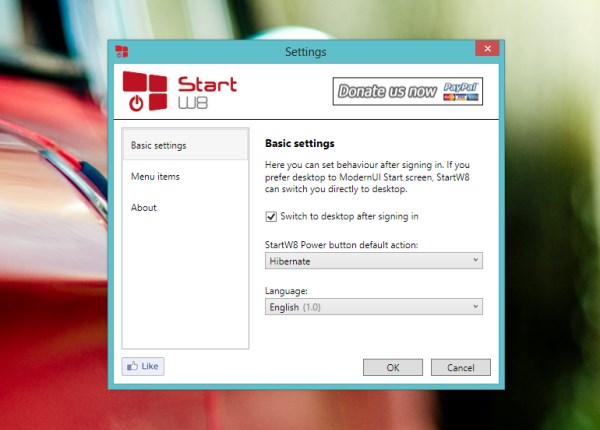Click the arrow on the Hibernate combo box
This screenshot has width=600, height=430.
475,261
